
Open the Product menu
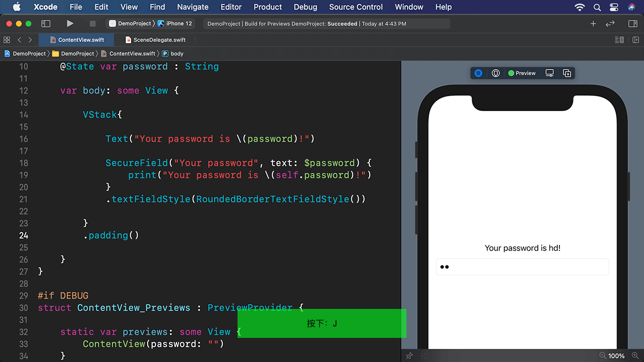pos(267,7)
